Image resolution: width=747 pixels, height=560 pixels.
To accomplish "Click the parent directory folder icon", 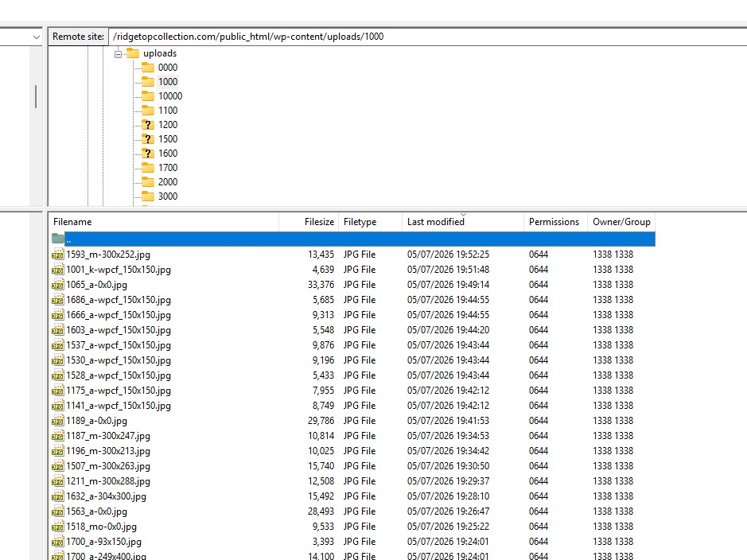I will (x=57, y=239).
